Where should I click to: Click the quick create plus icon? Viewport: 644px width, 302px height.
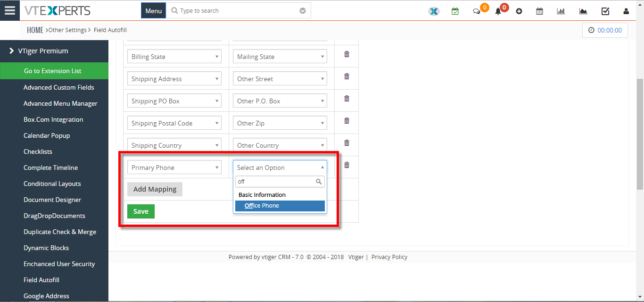pos(519,11)
